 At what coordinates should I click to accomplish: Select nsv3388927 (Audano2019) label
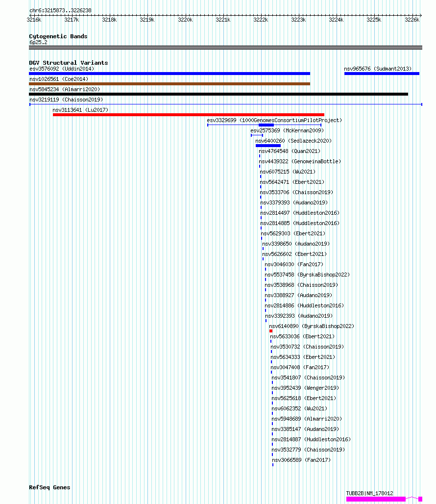click(x=298, y=295)
